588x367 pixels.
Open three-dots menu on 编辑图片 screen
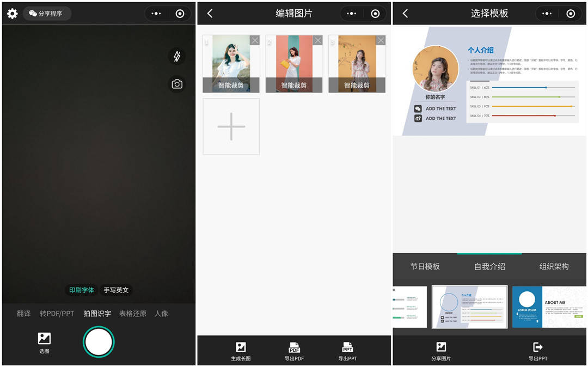(351, 14)
